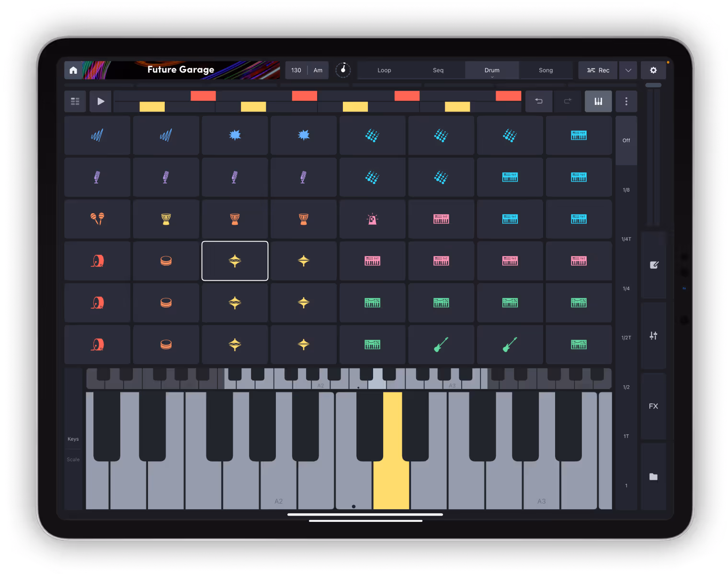Open the Am key selector
This screenshot has width=728, height=574.
[x=318, y=70]
